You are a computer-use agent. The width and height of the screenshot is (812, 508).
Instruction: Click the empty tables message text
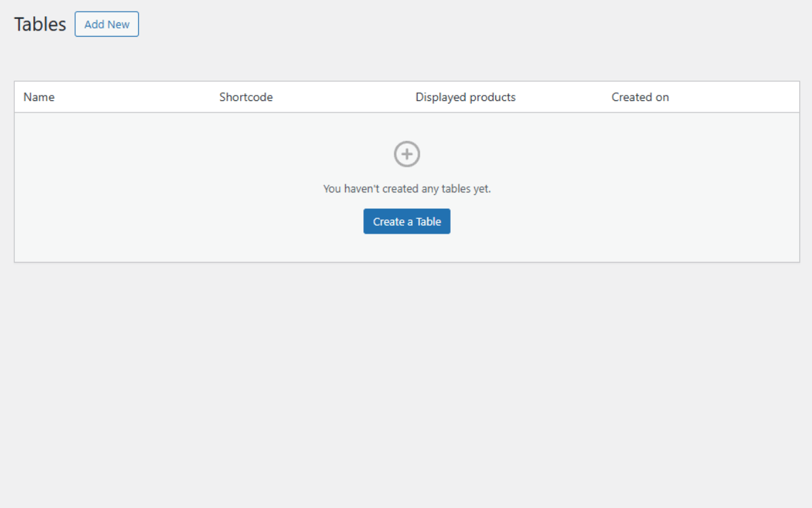click(406, 188)
